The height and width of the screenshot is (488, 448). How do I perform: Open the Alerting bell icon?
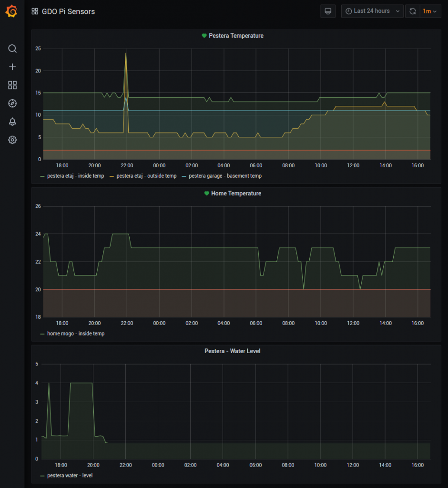coord(12,122)
